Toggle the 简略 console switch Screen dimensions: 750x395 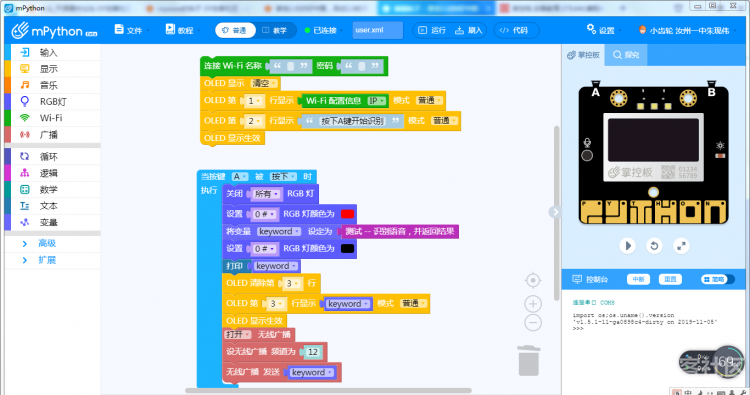(717, 279)
